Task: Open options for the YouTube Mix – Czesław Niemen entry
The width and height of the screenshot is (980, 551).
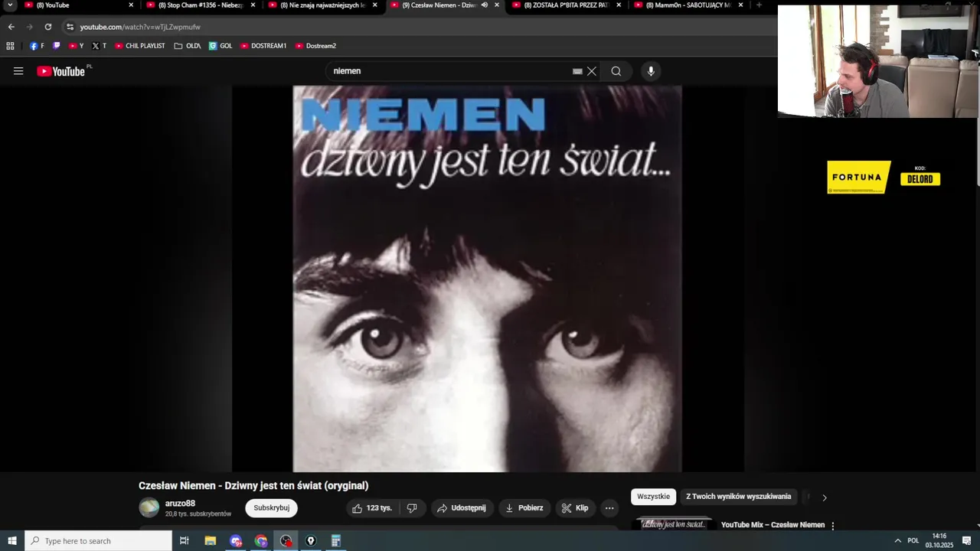Action: [833, 526]
